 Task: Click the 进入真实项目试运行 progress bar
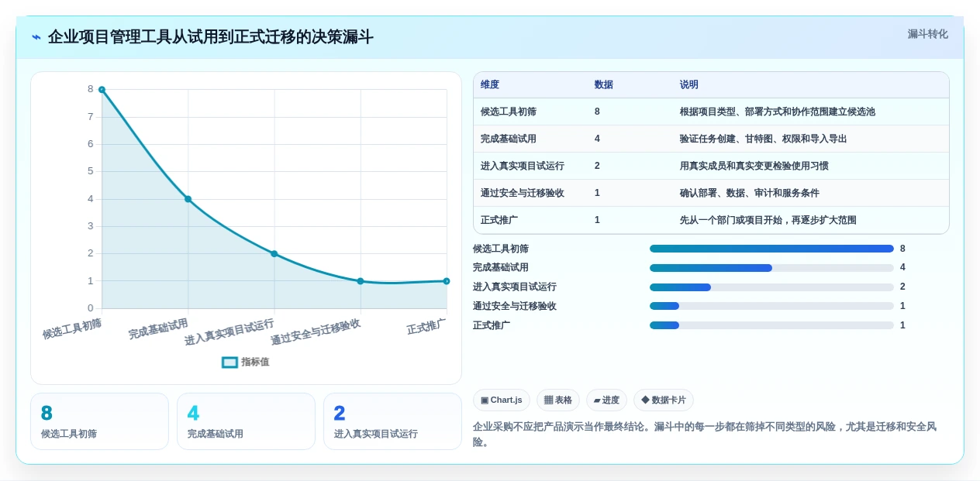pyautogui.click(x=771, y=287)
